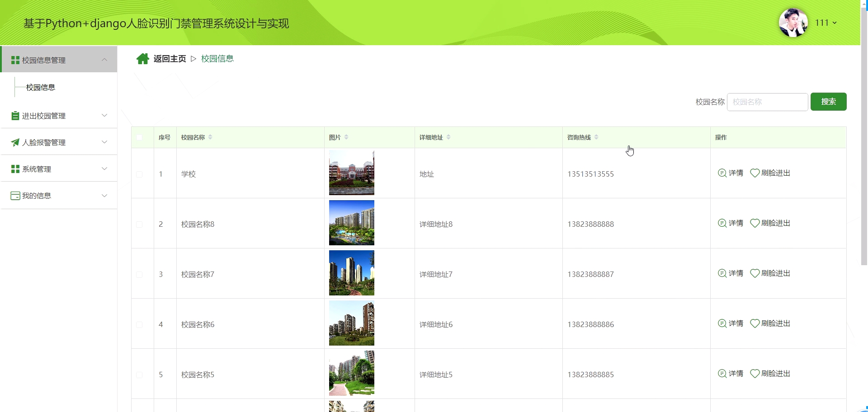Open the 校园名称7 row thumbnail
868x412 pixels.
[x=352, y=273]
